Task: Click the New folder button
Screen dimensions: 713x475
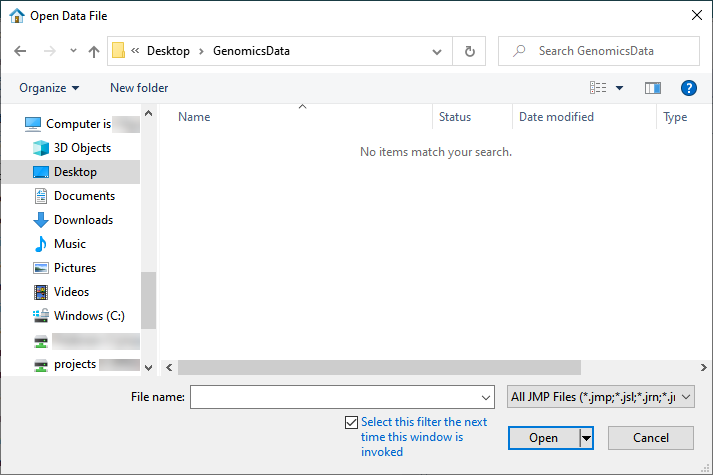Action: click(x=139, y=88)
